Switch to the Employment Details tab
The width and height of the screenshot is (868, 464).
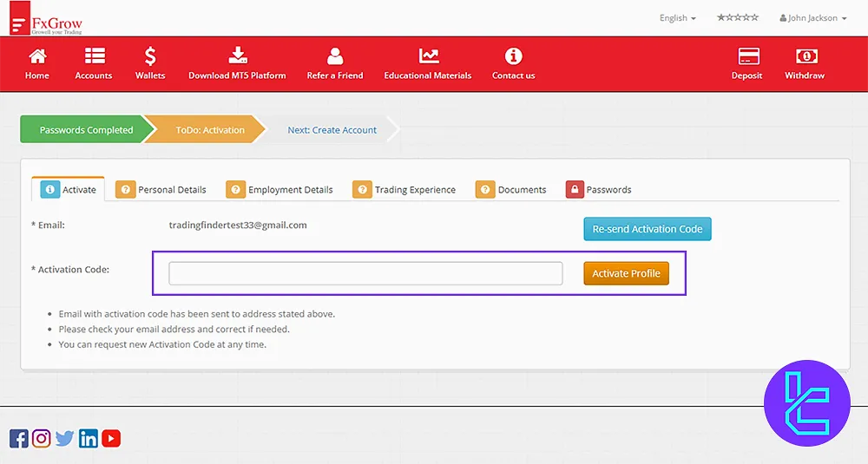pyautogui.click(x=279, y=190)
